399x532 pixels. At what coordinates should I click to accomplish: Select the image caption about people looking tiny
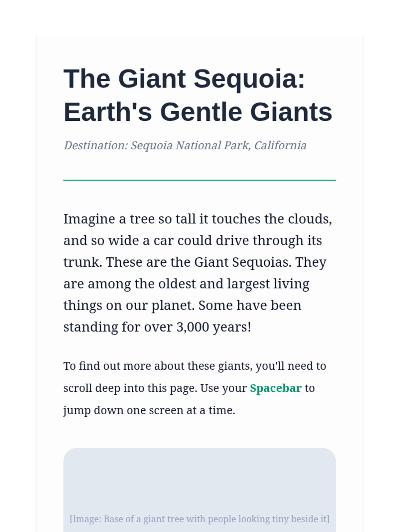[199, 519]
